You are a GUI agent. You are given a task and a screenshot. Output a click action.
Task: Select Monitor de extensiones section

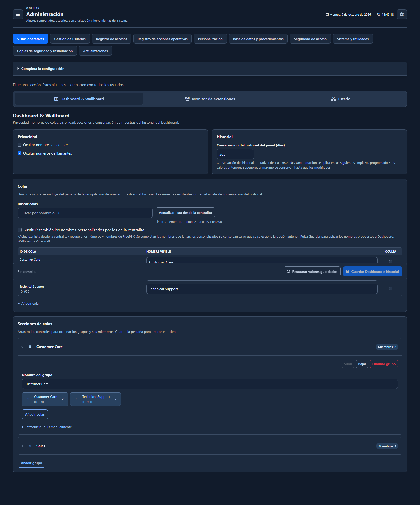(210, 99)
